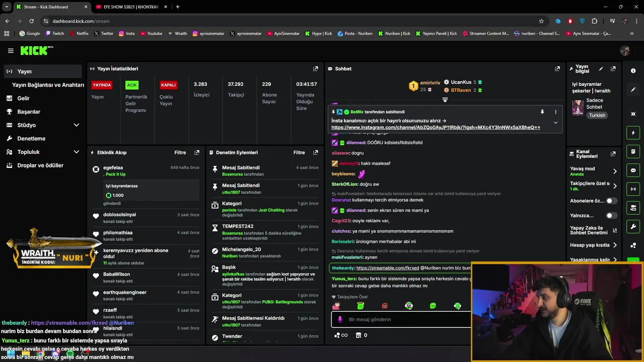Viewport: 644px width, 362px height.
Task: Open Filtre in Etkinlik Akışı panel
Action: (180, 152)
